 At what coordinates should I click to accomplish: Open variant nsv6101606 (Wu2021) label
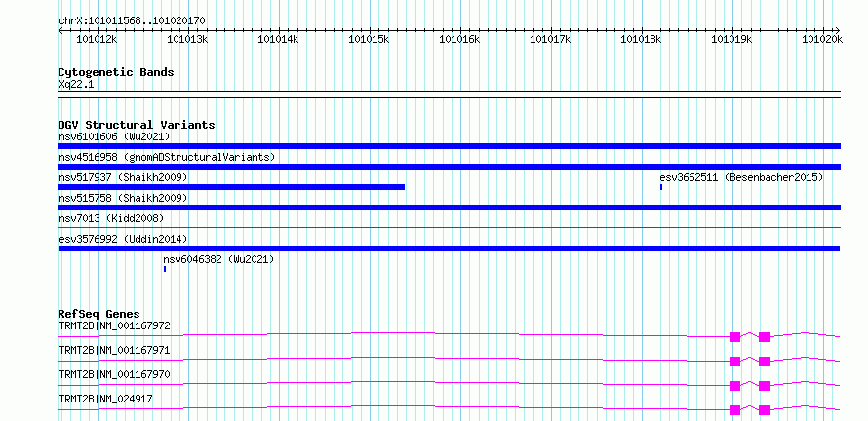pos(114,136)
